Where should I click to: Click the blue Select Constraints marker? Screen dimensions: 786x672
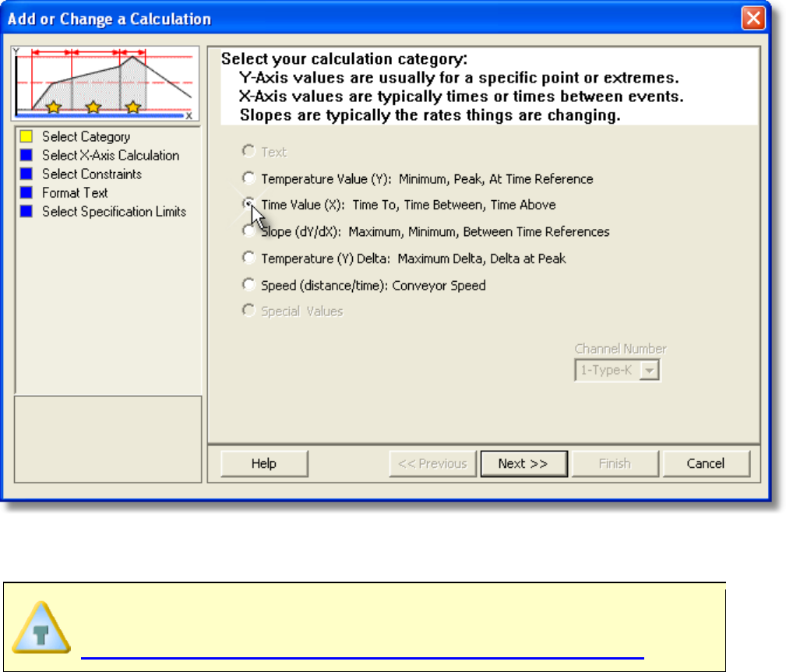tap(26, 174)
